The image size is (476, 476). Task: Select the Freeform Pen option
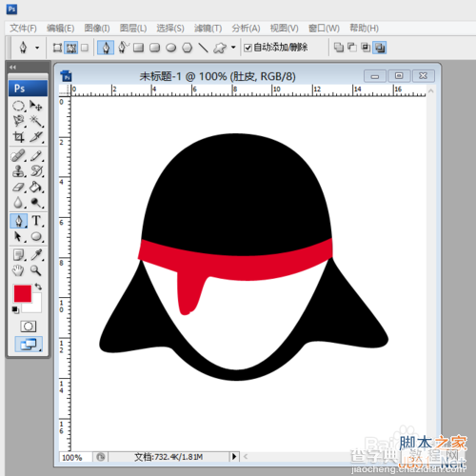(123, 48)
